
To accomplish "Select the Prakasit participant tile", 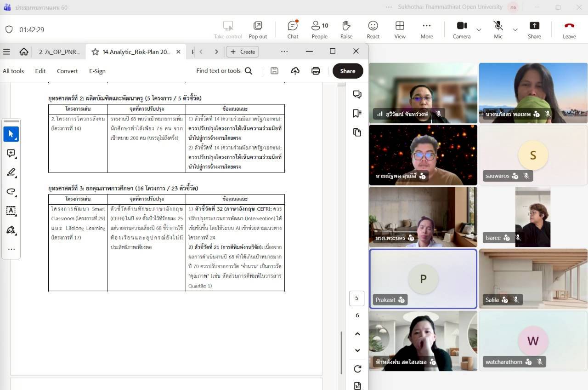I will [423, 279].
